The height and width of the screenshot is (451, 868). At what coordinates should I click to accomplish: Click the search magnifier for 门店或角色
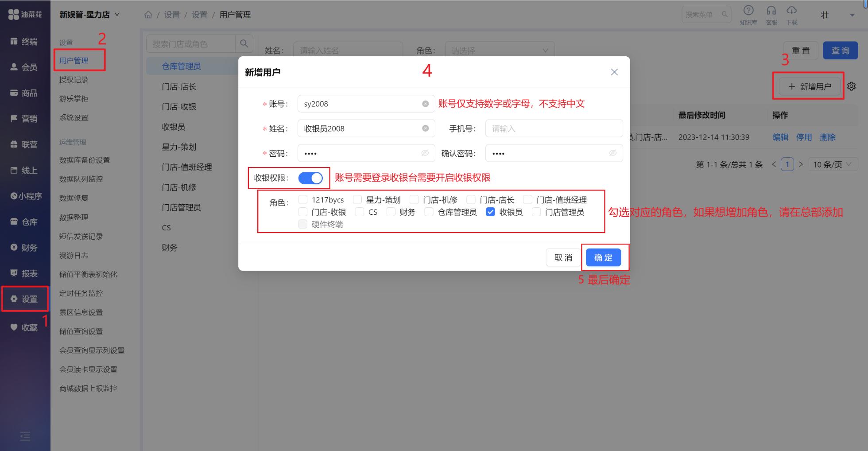(244, 43)
